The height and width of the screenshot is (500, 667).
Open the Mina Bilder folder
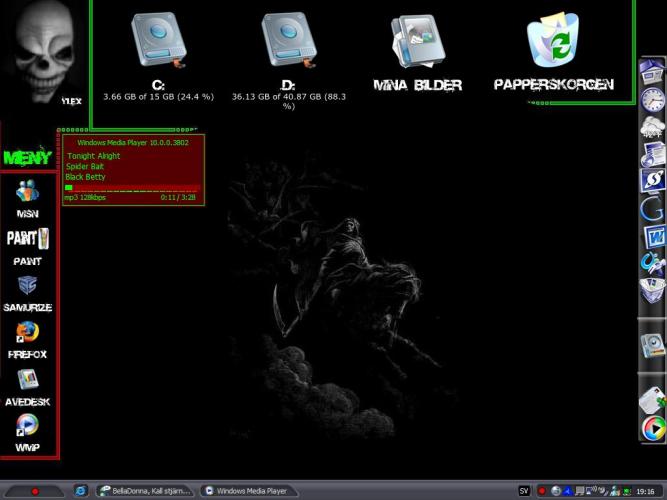(x=418, y=42)
